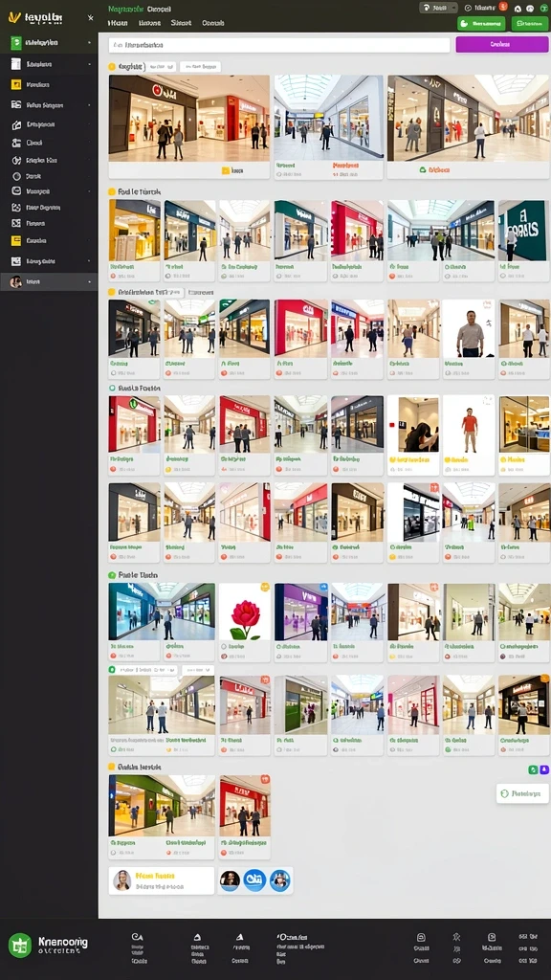Click the purple button beside the search bar
The height and width of the screenshot is (980, 551).
[x=501, y=44]
